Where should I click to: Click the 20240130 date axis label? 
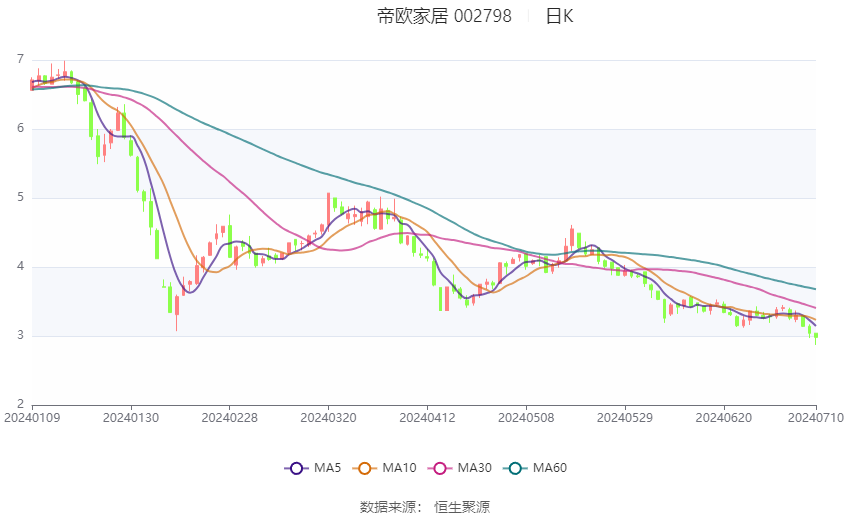tap(131, 418)
